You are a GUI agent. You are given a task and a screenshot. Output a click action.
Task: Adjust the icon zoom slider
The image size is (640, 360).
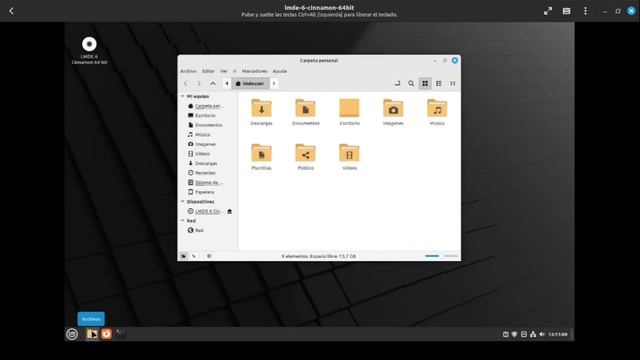(x=441, y=256)
